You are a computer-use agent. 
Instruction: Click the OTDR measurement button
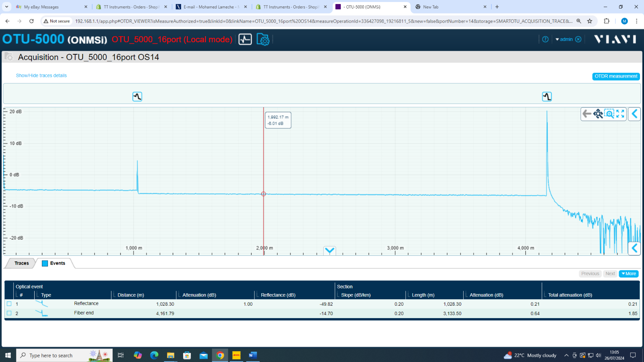tap(616, 76)
